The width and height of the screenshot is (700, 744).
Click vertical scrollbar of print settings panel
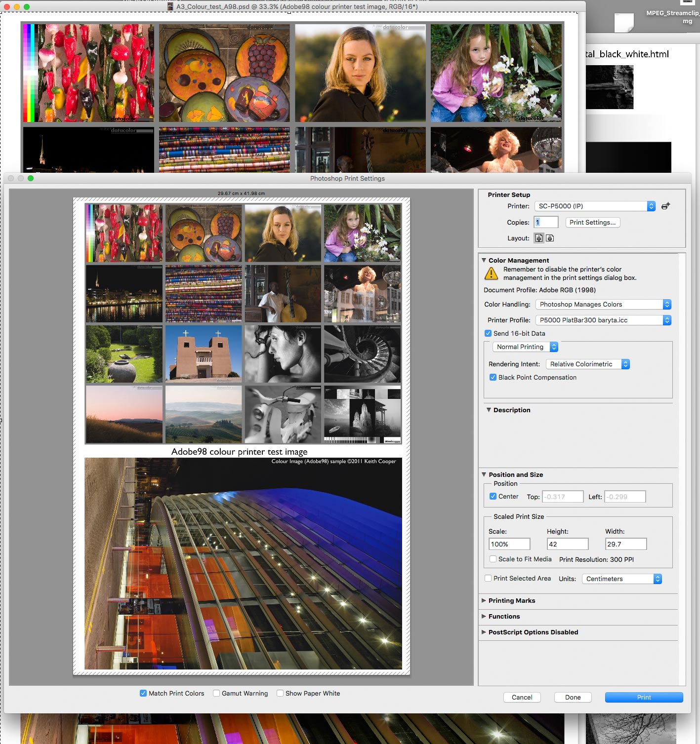click(682, 469)
